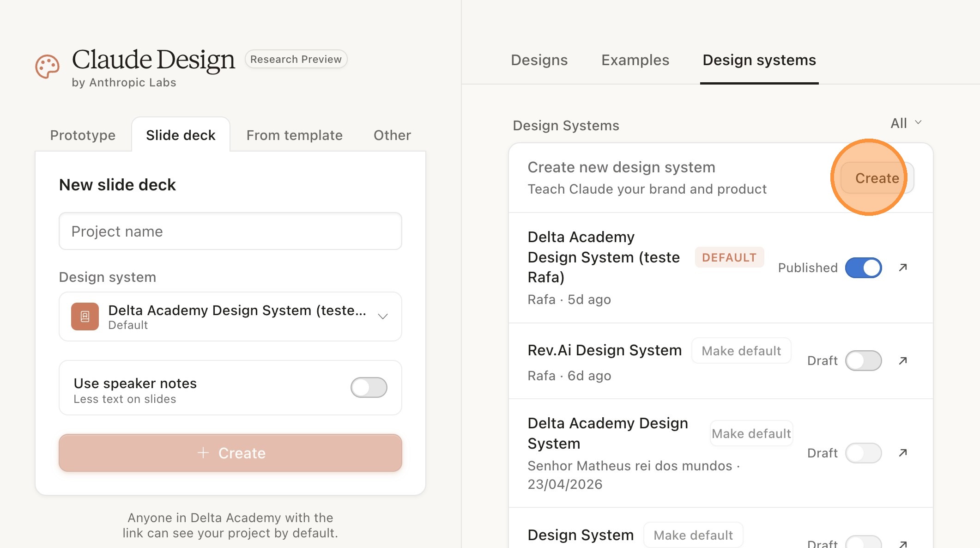This screenshot has height=548, width=980.
Task: Click 'Delta Academy Design System (teste Rafa)' title
Action: pyautogui.click(x=604, y=257)
